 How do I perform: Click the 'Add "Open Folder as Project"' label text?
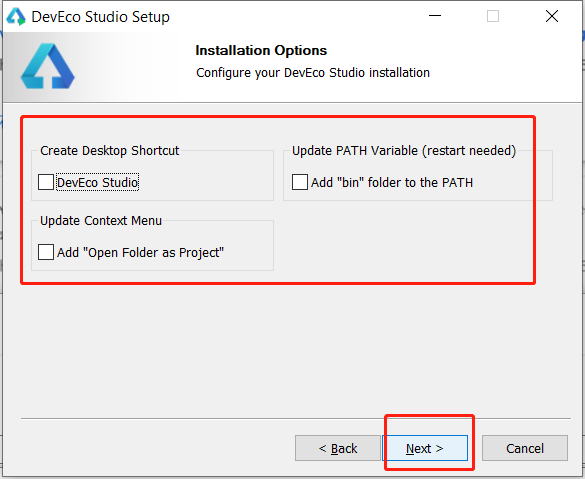140,253
